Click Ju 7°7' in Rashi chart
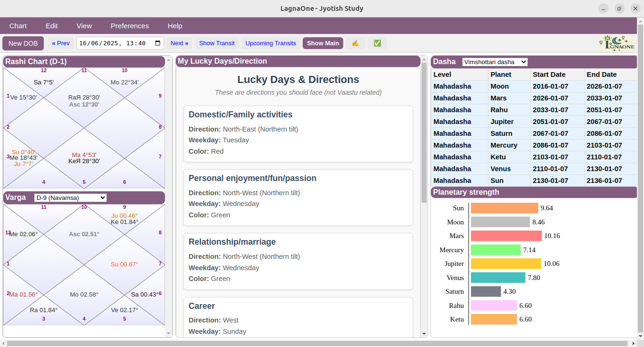The width and height of the screenshot is (644, 347). pyautogui.click(x=24, y=164)
